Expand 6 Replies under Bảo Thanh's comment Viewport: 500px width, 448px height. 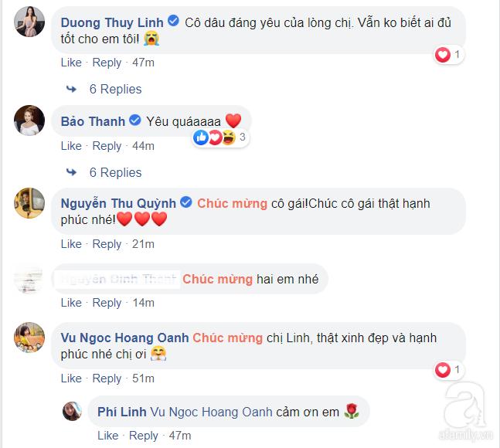[x=115, y=172]
